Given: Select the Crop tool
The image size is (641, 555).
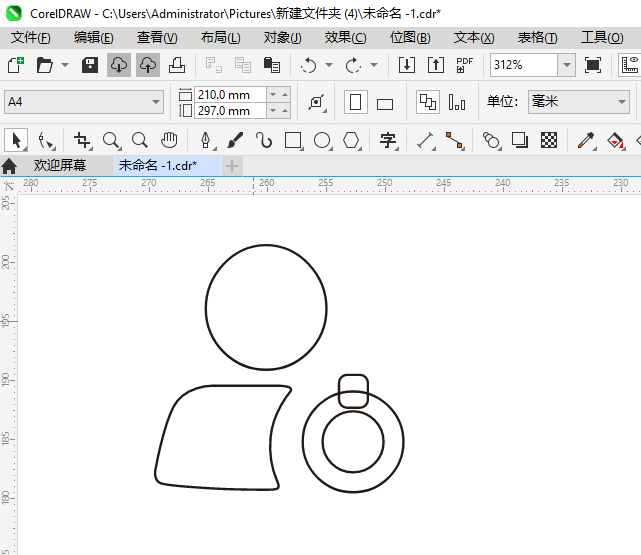Looking at the screenshot, I should 82,140.
